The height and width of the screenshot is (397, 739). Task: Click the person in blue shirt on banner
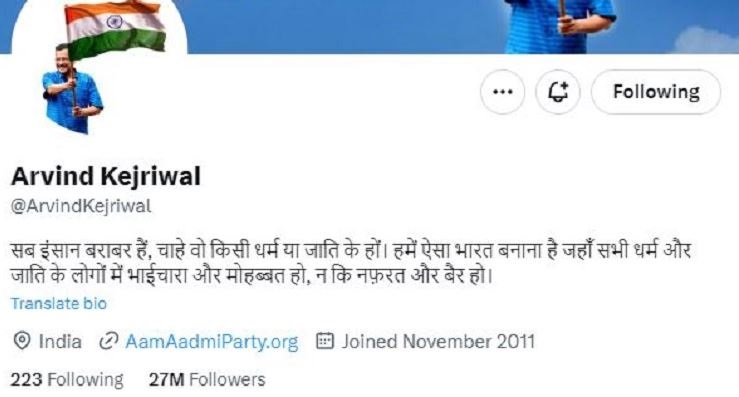pyautogui.click(x=559, y=26)
